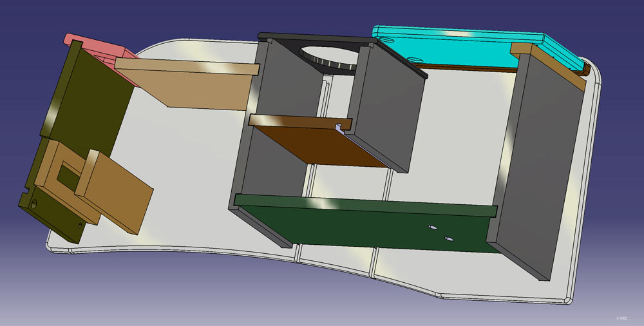Click the scale value in bottom right corner
The image size is (644, 326).
621,318
